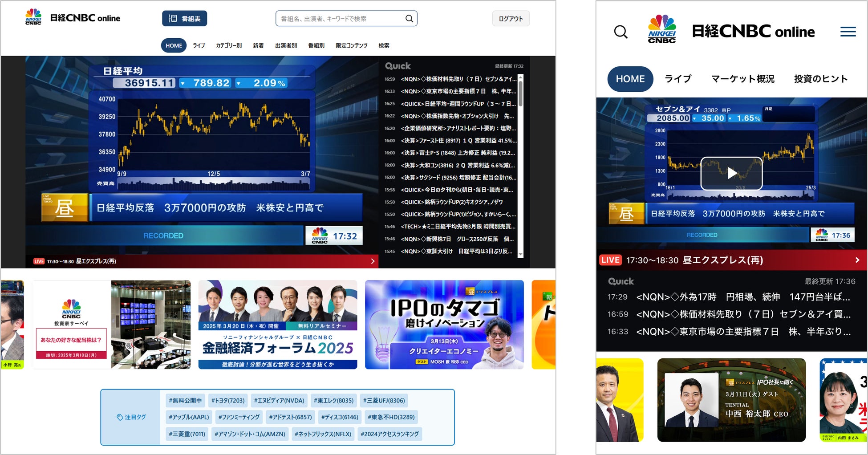Click the desktop 日経平均 chart video player
The image size is (868, 455).
[202, 156]
